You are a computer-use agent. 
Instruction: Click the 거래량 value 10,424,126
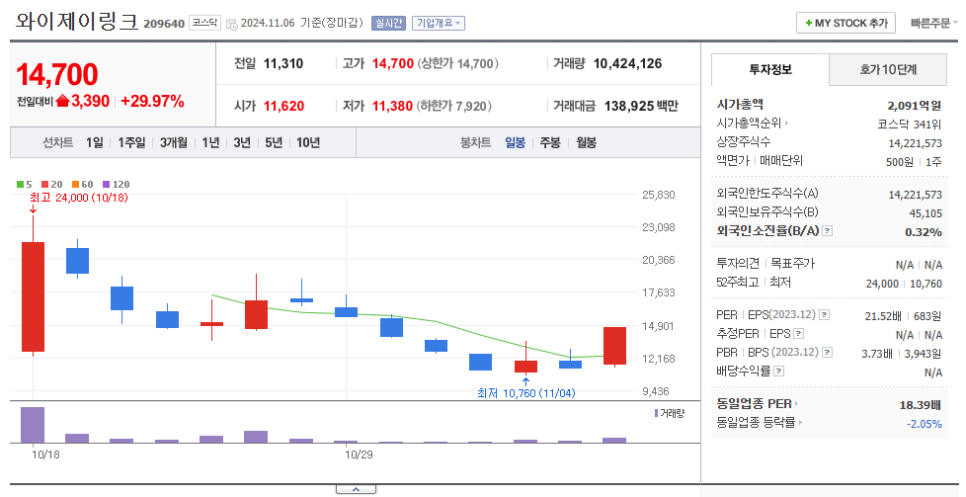628,63
